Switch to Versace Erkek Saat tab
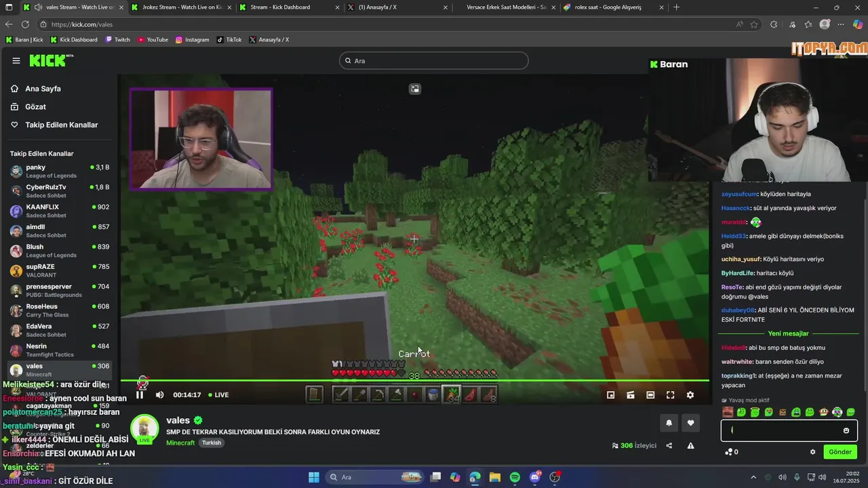The width and height of the screenshot is (868, 488). pos(505,7)
